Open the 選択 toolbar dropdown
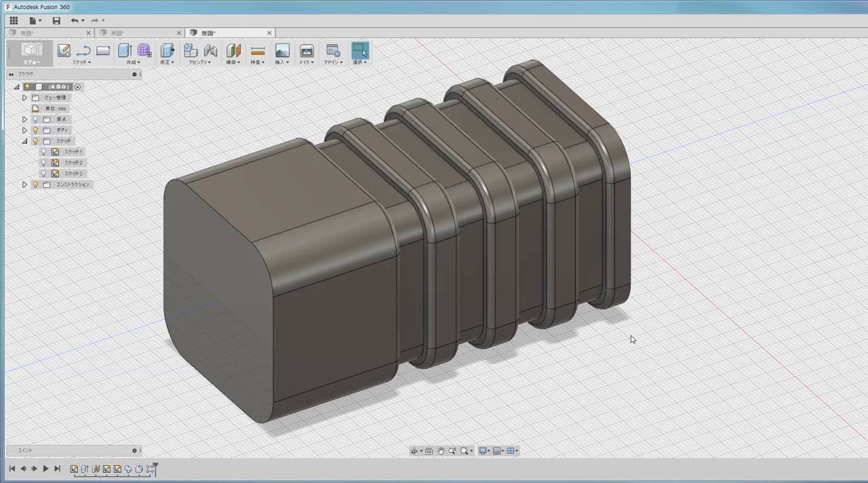868x483 pixels. [x=359, y=62]
